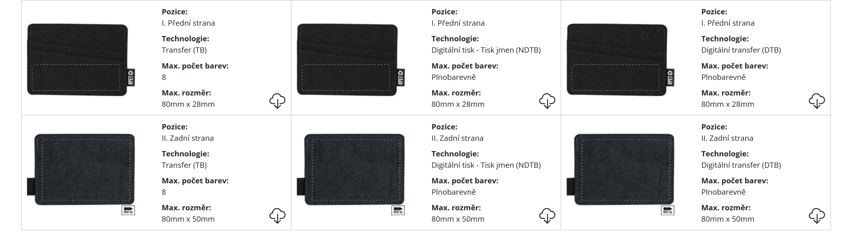Screen dimensions: 868x239
Task: Select the 'Transfer (TB)' text in front side card
Action: pyautogui.click(x=184, y=50)
